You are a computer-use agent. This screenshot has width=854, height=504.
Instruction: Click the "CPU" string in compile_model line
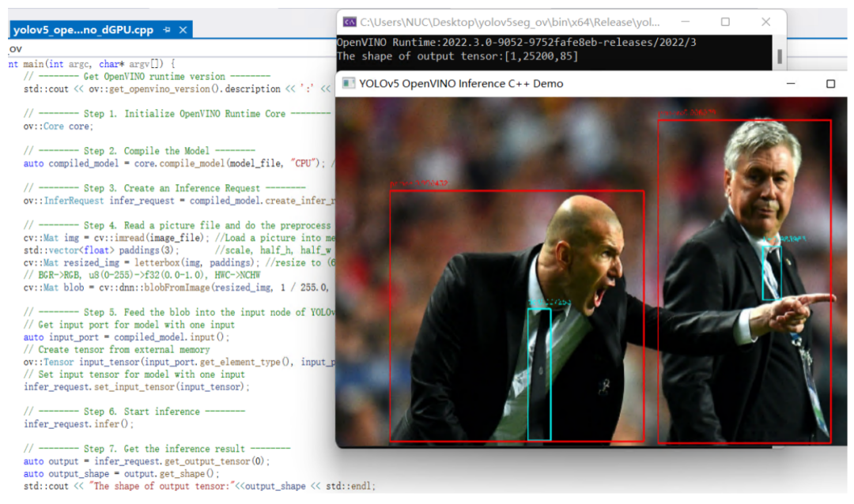[x=304, y=164]
